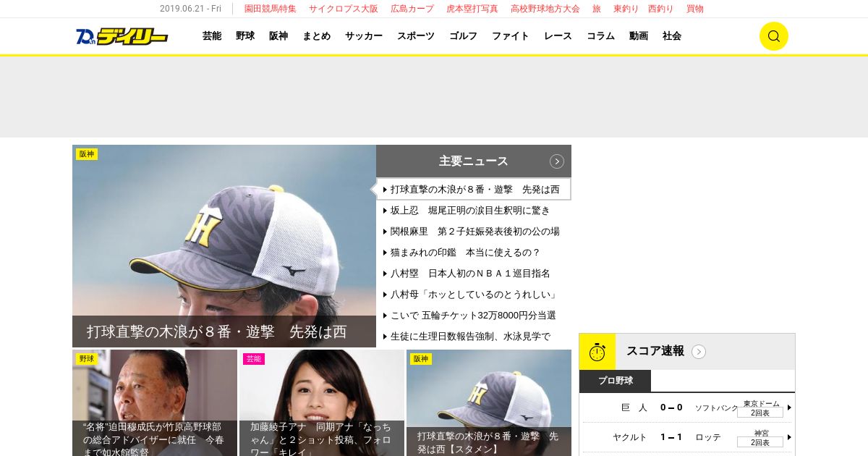Follow the サイクロプス大阪 top link
This screenshot has width=868, height=456.
pyautogui.click(x=344, y=9)
